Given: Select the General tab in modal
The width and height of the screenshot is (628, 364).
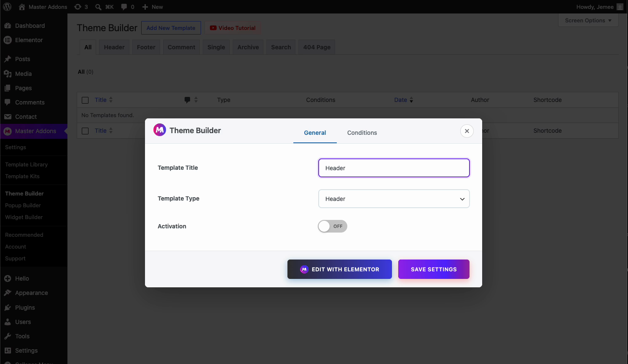Looking at the screenshot, I should coord(315,133).
